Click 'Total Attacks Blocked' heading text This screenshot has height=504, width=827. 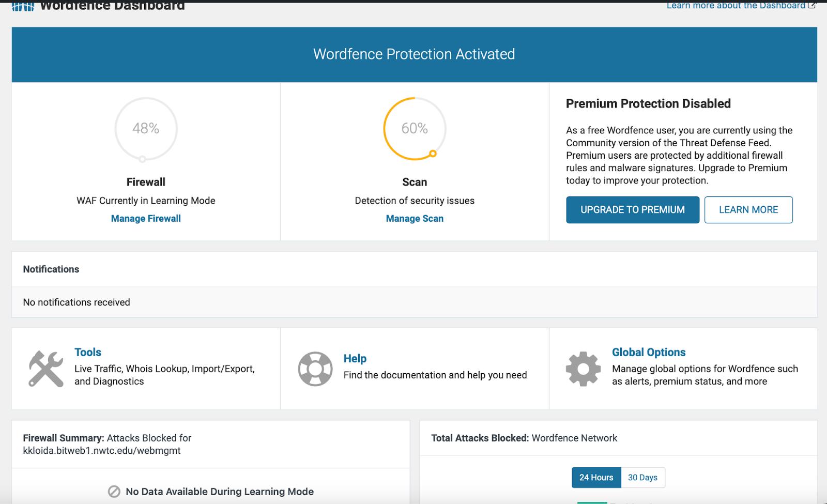pyautogui.click(x=480, y=438)
